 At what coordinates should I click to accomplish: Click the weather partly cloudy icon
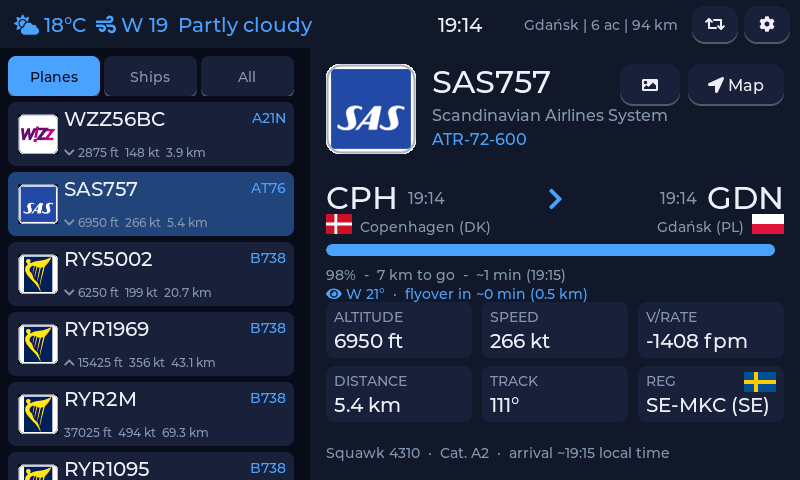coord(26,25)
